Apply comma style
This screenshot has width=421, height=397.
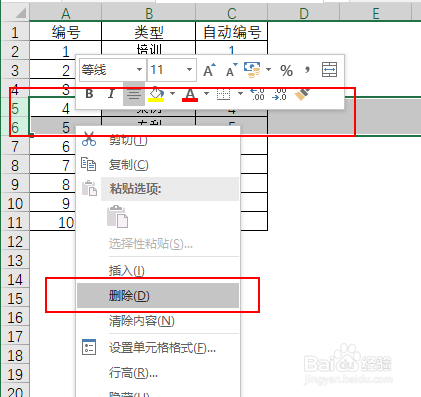click(x=307, y=70)
